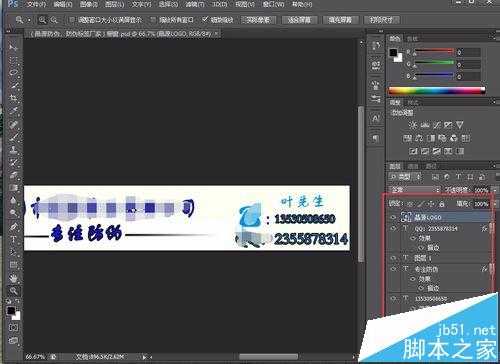Select the Hand tool
500x364 pixels.
coord(13,278)
